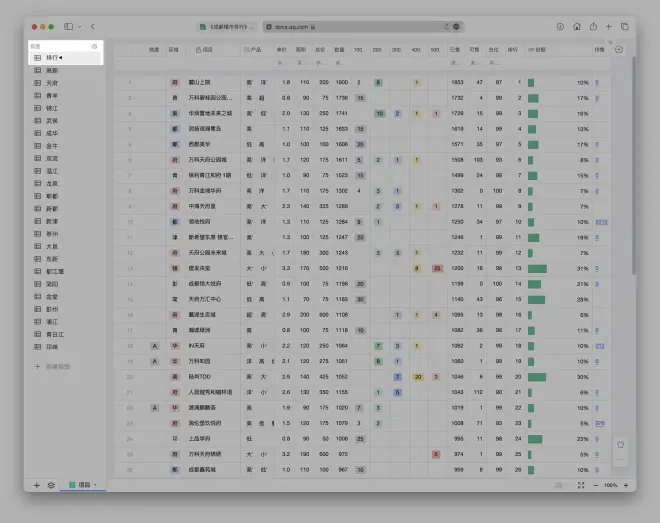Open the 高新 view in sidebar
The height and width of the screenshot is (523, 660).
click(51, 71)
